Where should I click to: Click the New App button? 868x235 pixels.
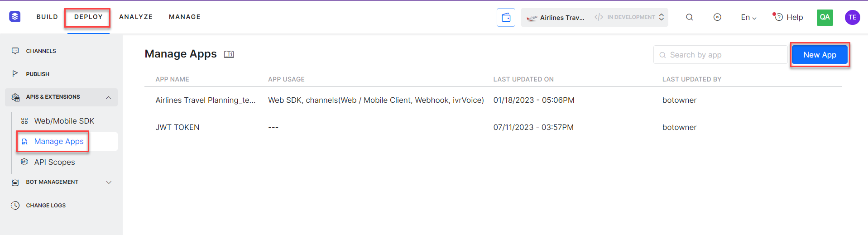tap(820, 55)
